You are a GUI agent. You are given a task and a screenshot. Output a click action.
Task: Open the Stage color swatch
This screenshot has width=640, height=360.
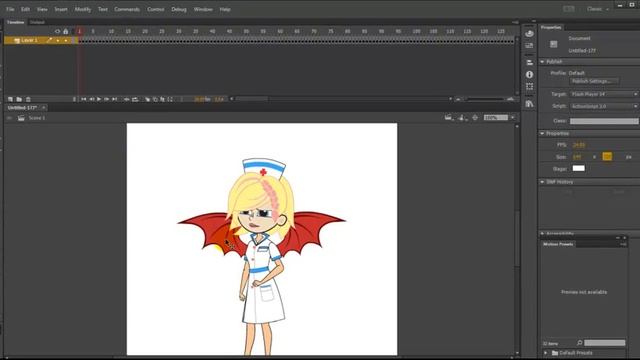coord(578,168)
